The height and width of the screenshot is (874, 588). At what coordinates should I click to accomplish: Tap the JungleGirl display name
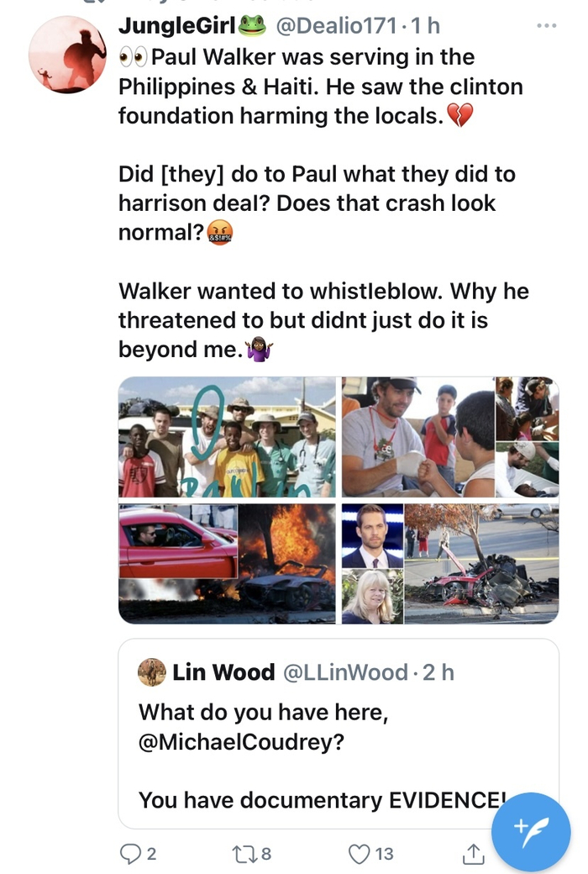178,27
